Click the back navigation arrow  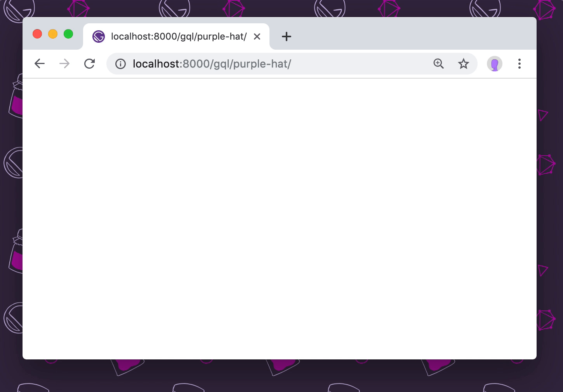pos(39,63)
